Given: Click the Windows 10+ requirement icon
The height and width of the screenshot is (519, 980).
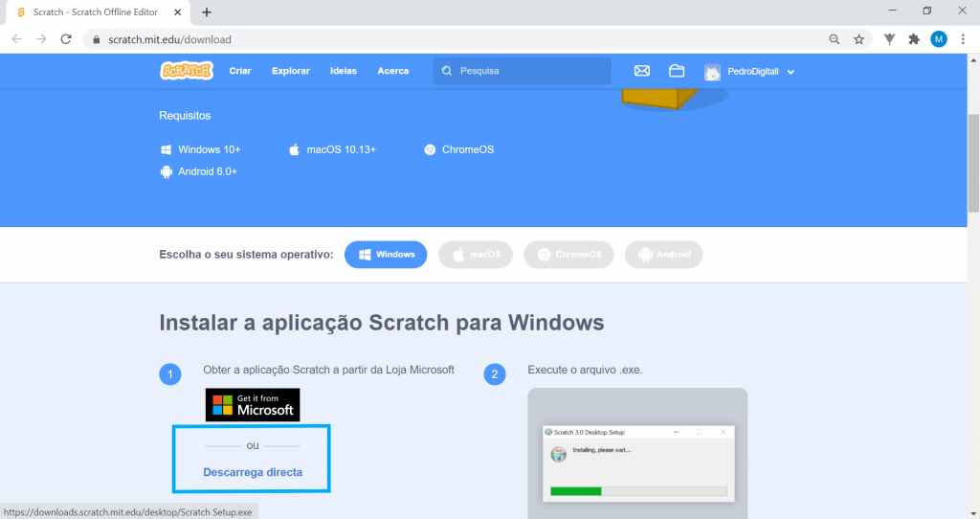Looking at the screenshot, I should 166,149.
